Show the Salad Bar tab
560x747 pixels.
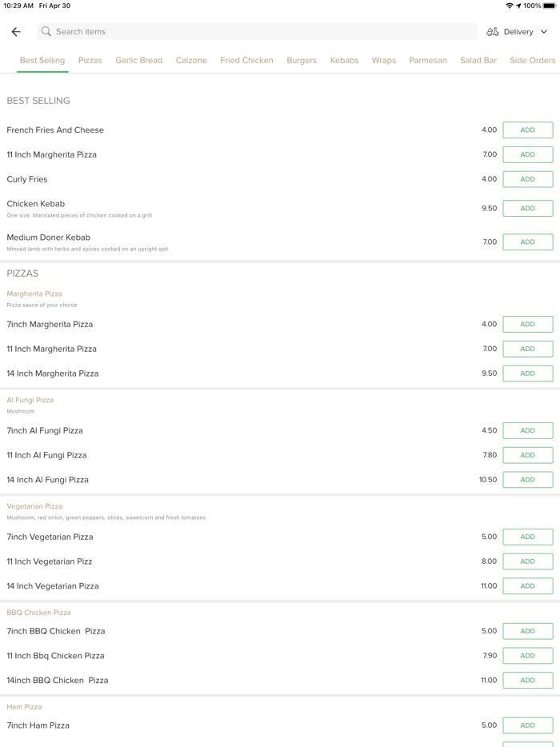pyautogui.click(x=478, y=60)
